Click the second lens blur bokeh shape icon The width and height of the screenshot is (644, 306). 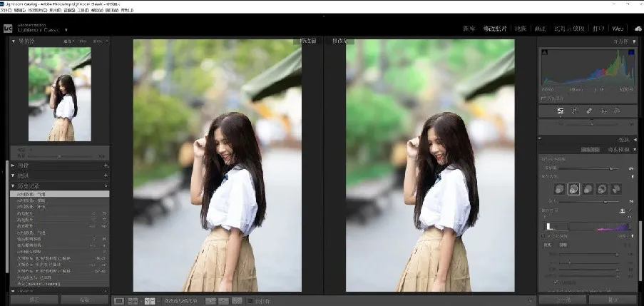coord(573,189)
